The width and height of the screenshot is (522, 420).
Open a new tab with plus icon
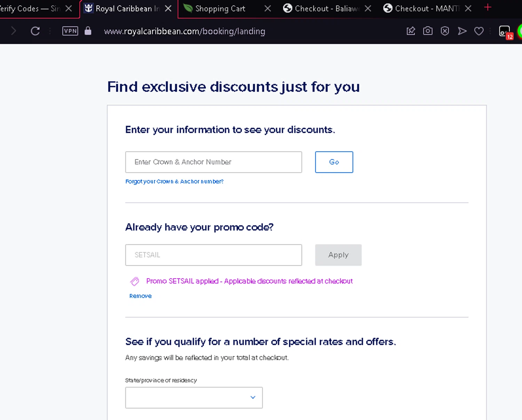tap(488, 8)
